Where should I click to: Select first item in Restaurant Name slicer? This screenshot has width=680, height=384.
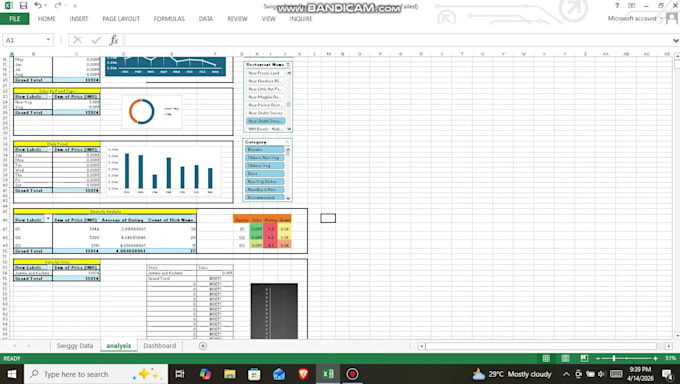265,73
